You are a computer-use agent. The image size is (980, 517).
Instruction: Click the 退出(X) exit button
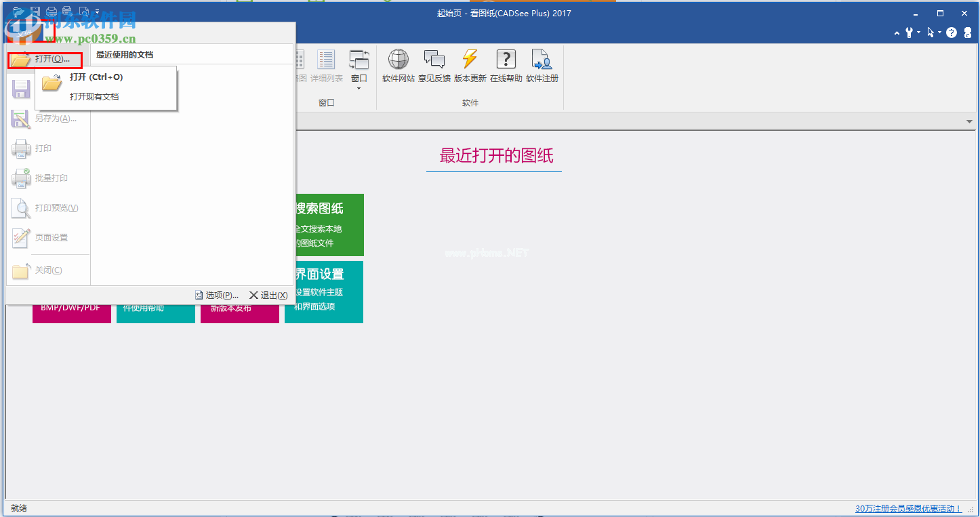coord(268,295)
